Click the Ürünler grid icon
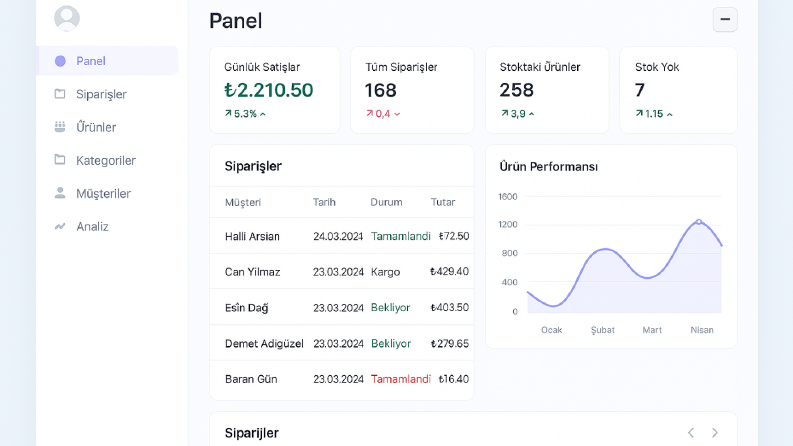The image size is (793, 446). (x=60, y=127)
